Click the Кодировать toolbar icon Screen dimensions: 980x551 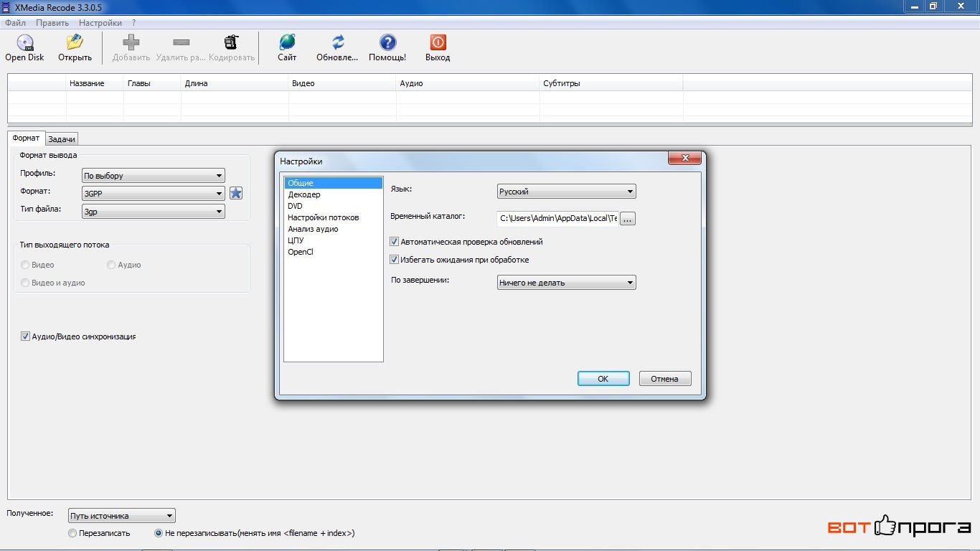pos(231,42)
